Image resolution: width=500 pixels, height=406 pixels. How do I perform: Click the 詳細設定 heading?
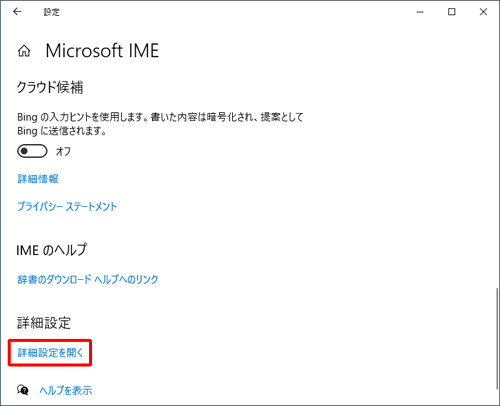tap(44, 323)
